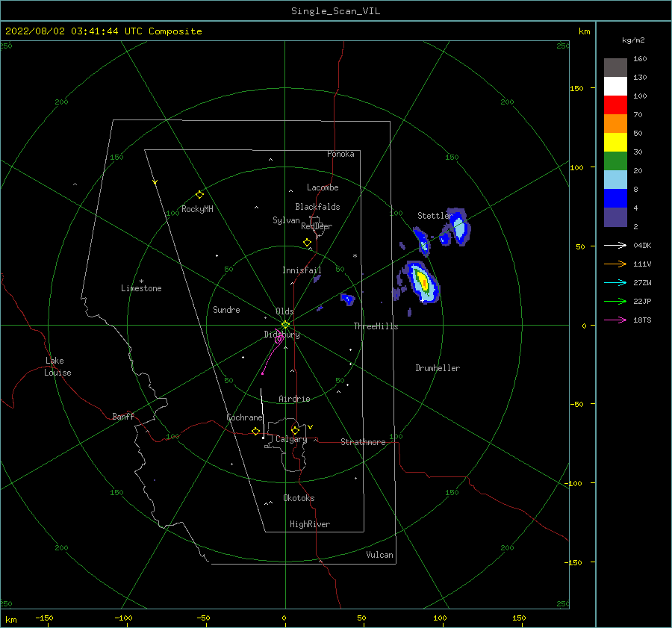Image resolution: width=672 pixels, height=628 pixels.
Task: Click the red 70-100 legend swatch
Action: 615,105
